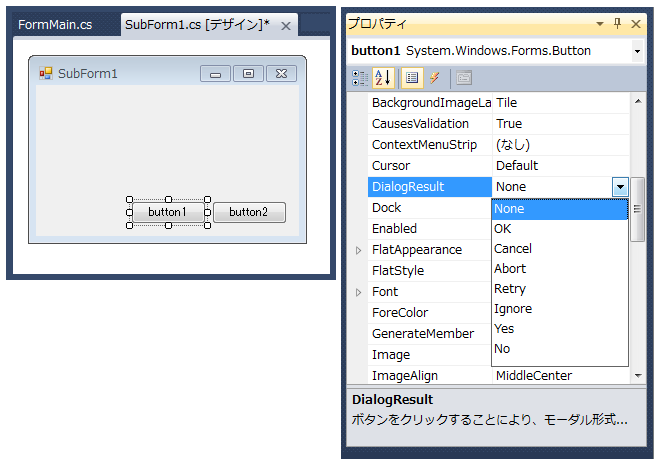Click the Categorized view icon in Properties toolbar
This screenshot has height=468, width=661.
360,78
